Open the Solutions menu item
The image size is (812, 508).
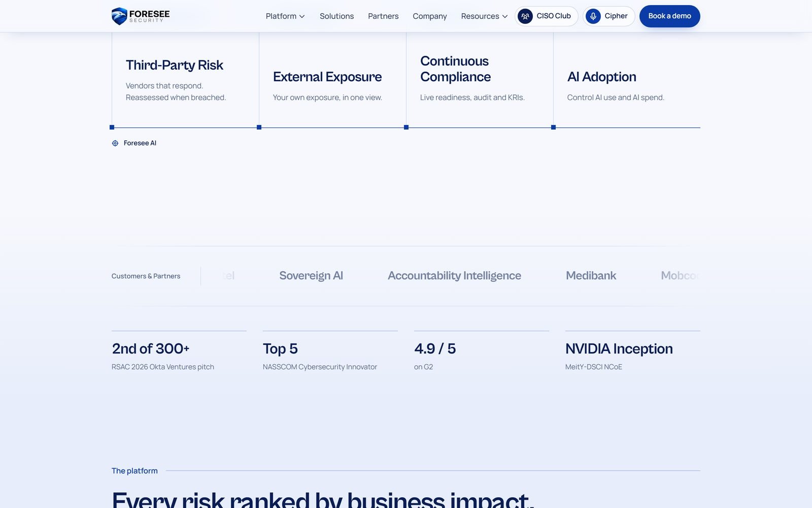(x=336, y=16)
